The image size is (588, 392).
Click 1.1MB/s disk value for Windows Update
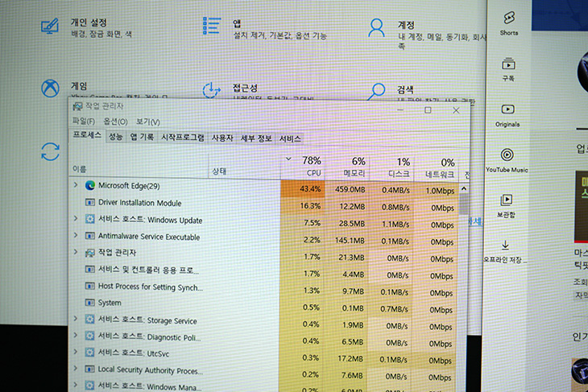coord(395,224)
